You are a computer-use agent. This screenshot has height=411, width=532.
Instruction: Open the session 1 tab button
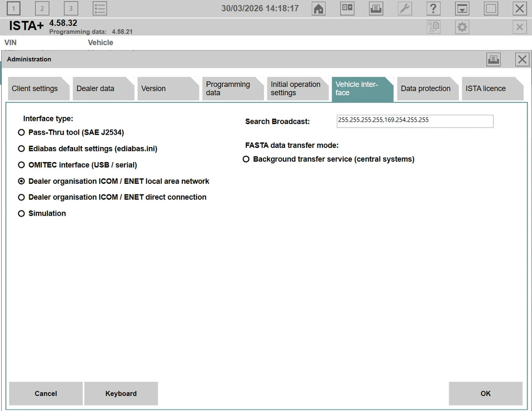tap(14, 8)
